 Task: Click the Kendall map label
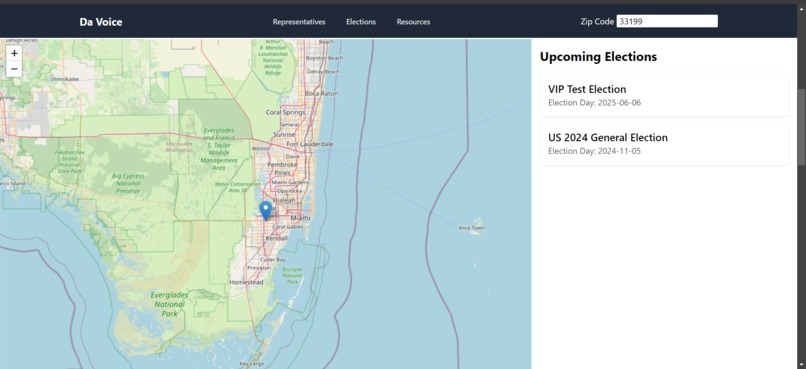coord(277,238)
